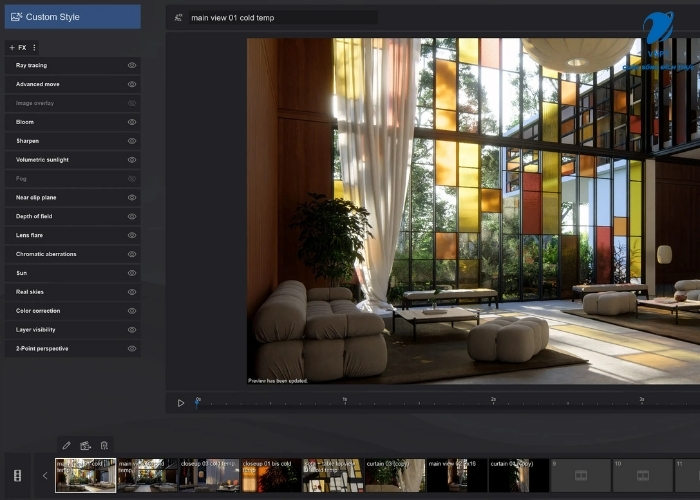Click the movie filmstrip icon
The width and height of the screenshot is (700, 500).
tap(17, 475)
